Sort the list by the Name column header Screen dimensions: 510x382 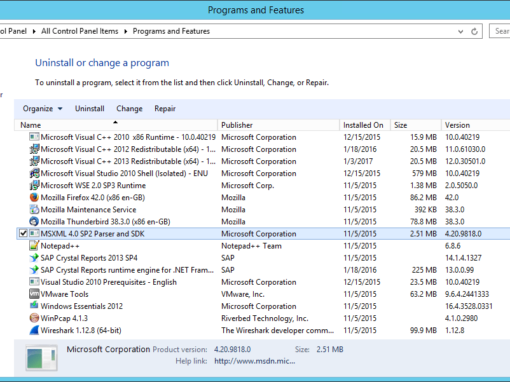pyautogui.click(x=116, y=125)
